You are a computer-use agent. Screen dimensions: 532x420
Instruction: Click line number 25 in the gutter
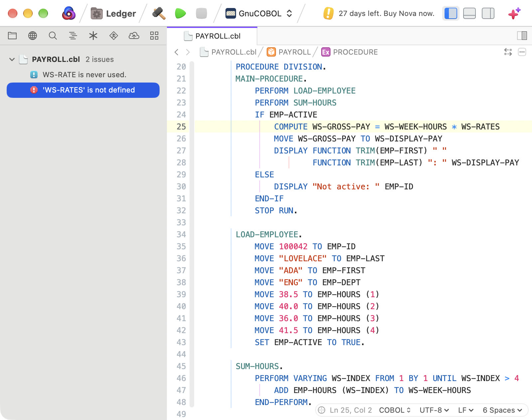coord(181,126)
